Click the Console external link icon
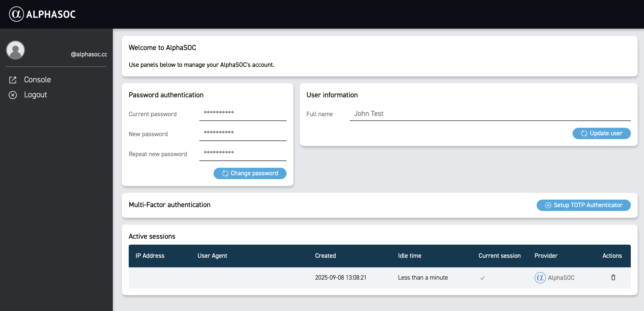The height and width of the screenshot is (311, 644). point(13,80)
